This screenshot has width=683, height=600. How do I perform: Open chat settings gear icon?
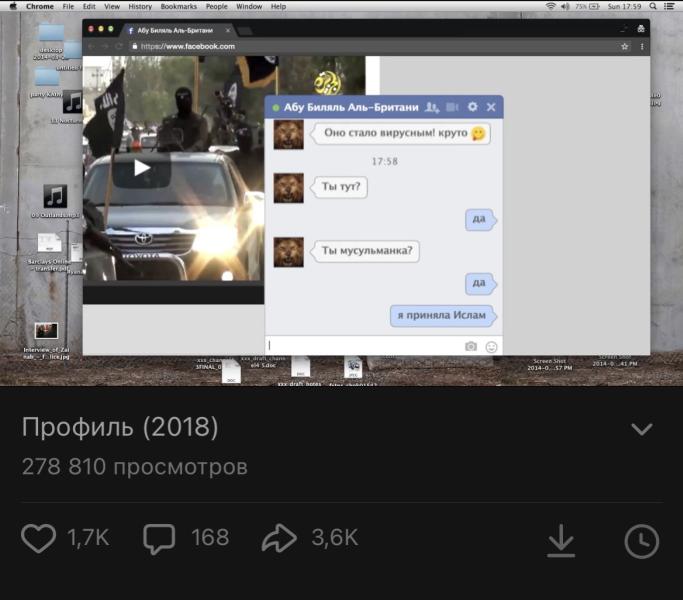[473, 107]
